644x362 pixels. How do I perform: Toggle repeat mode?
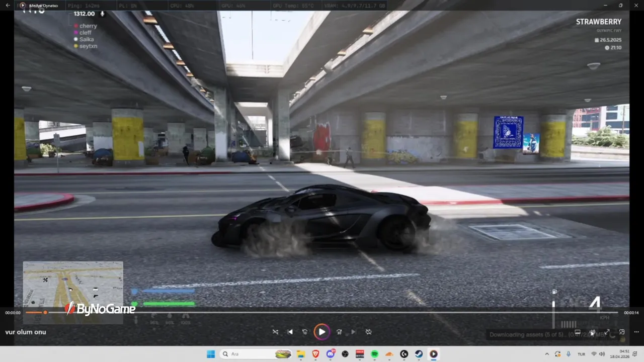(x=368, y=332)
